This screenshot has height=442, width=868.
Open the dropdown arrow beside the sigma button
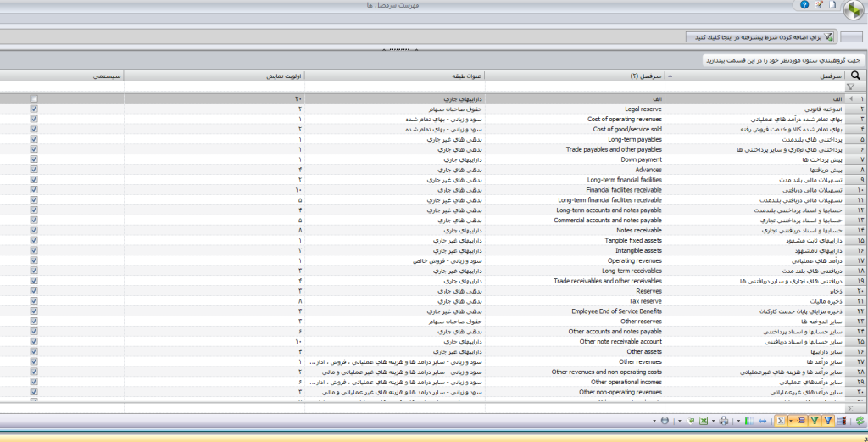pos(791,421)
